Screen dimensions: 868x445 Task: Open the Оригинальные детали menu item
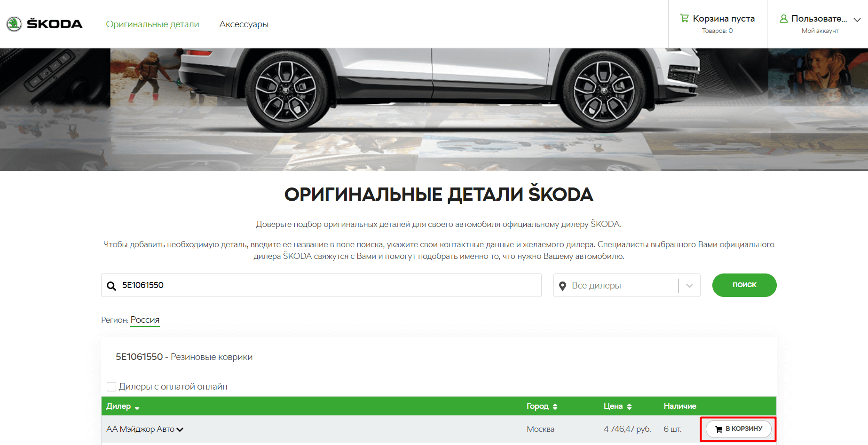pos(152,24)
